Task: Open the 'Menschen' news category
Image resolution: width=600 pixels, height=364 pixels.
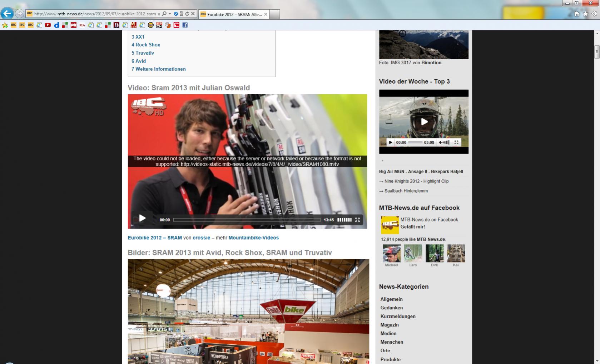Action: tap(392, 342)
